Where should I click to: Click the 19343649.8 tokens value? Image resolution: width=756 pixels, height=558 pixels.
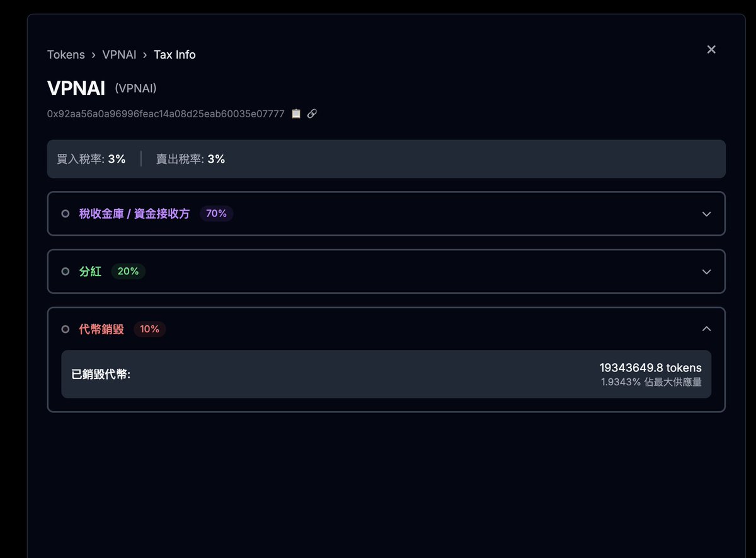651,368
